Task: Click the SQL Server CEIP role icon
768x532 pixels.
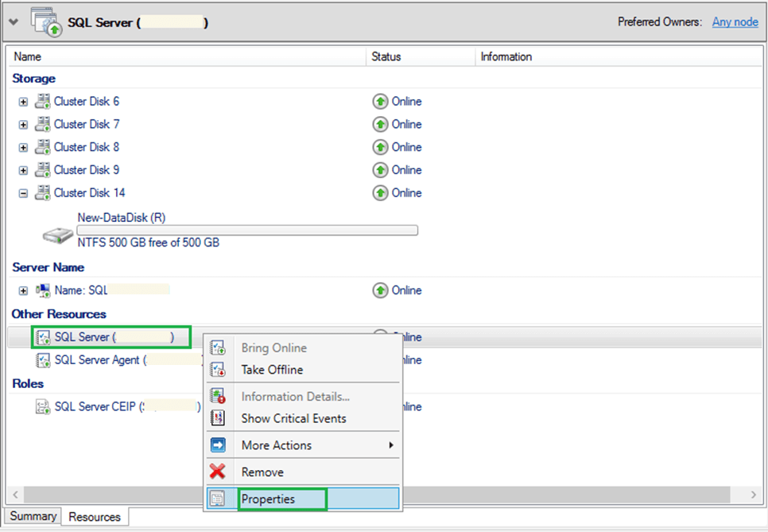Action: click(x=43, y=407)
